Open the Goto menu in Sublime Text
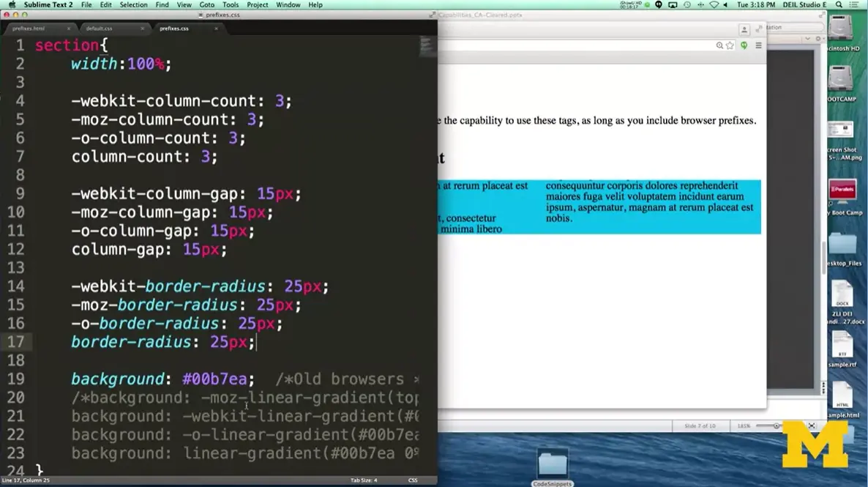Viewport: 868px width, 487px height. pos(207,4)
